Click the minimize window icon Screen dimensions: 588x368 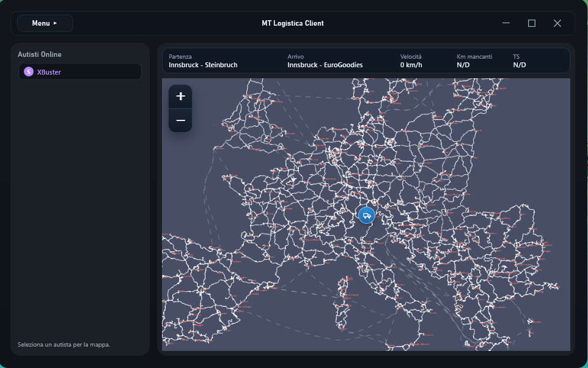pyautogui.click(x=505, y=23)
